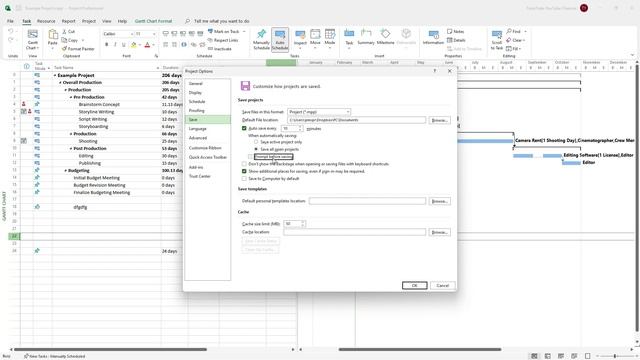Viewport: 640px width, 360px height.
Task: Click OK in Project Options
Action: 414,285
